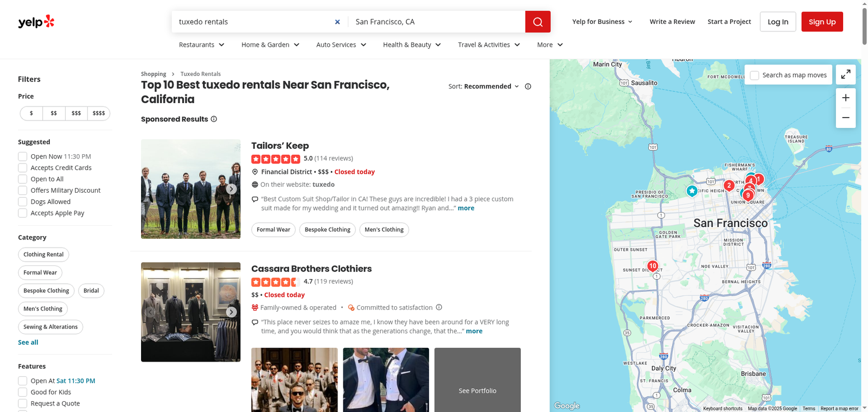The image size is (868, 412).
Task: Expand the map to full screen
Action: pos(846,75)
